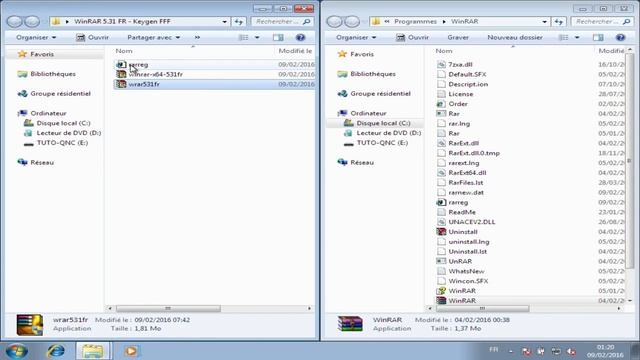Toggle preview pane in left window
Image resolution: width=640 pixels, height=360 pixels.
278,37
